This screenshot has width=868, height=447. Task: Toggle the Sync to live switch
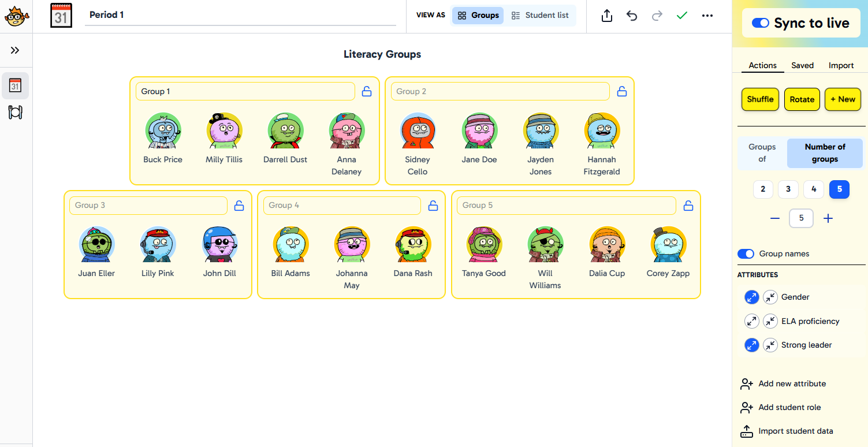pyautogui.click(x=760, y=23)
